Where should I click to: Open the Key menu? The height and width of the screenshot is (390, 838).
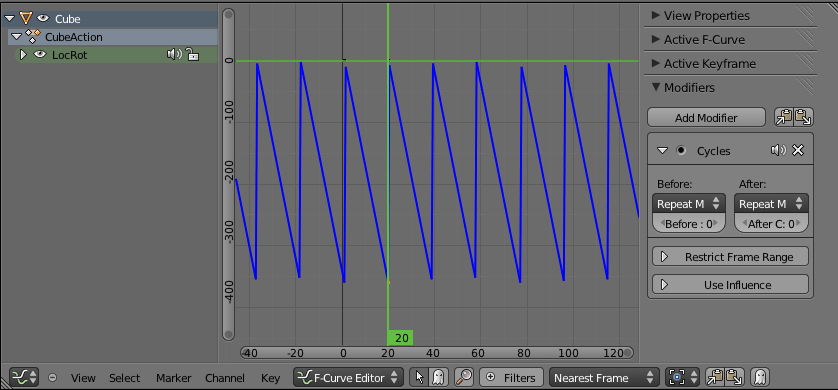(x=270, y=378)
